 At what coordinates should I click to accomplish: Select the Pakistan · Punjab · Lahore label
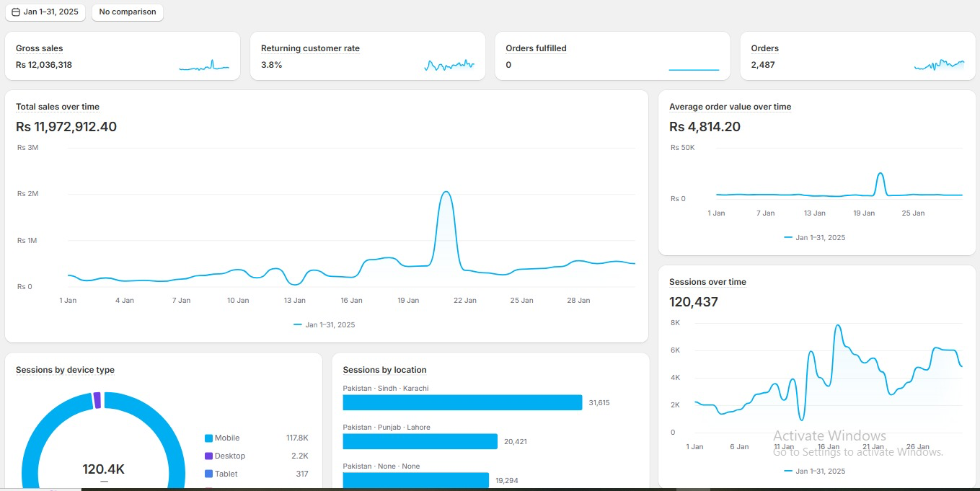tap(387, 428)
